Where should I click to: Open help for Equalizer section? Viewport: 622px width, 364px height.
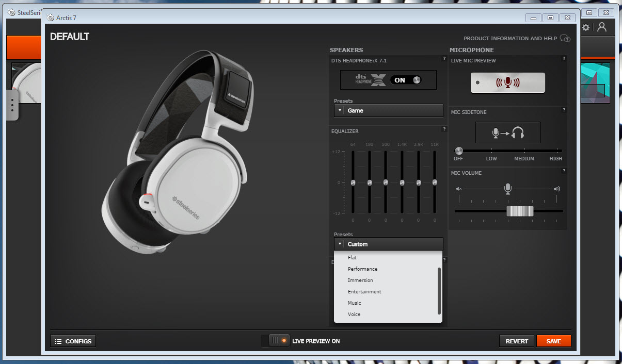tap(444, 129)
